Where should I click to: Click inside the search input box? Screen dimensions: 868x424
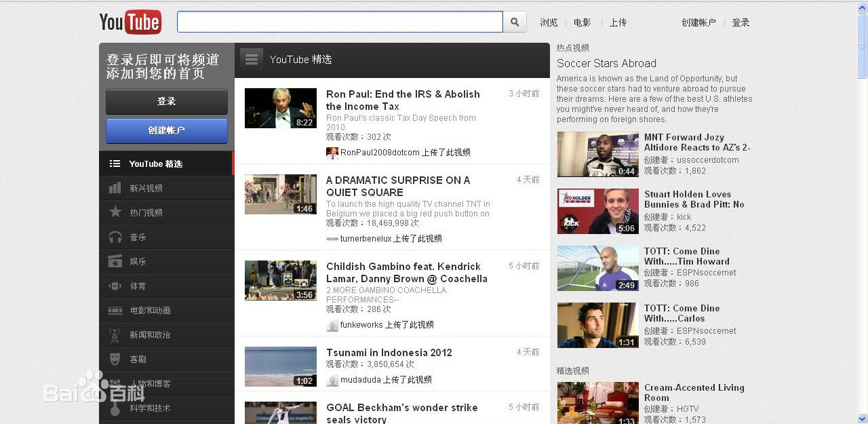(x=339, y=21)
